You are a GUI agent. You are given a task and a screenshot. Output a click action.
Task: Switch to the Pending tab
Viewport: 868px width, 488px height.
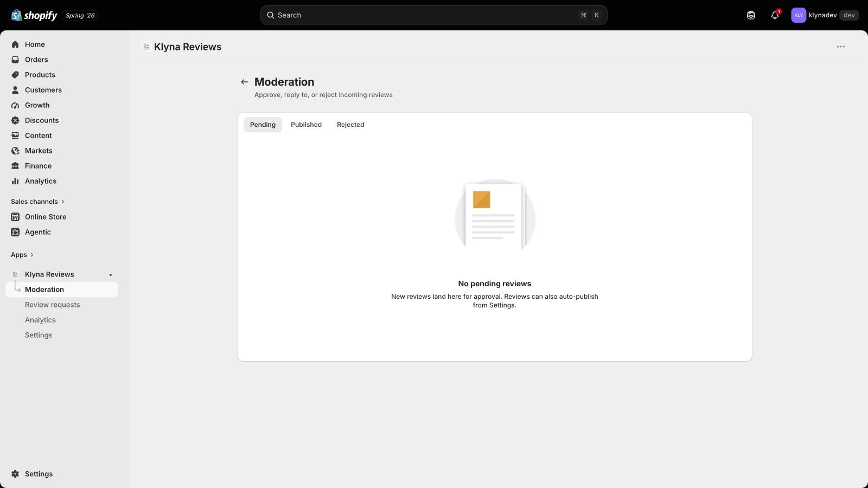click(263, 125)
